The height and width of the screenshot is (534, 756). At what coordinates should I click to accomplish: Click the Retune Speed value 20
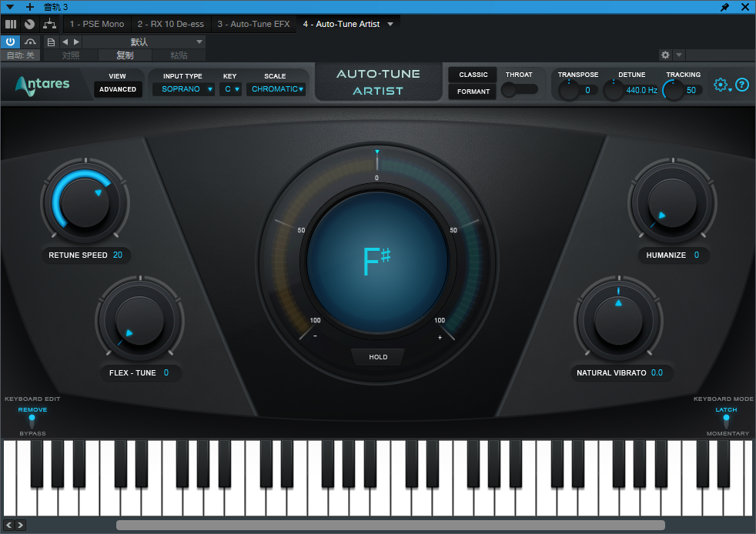coord(118,255)
